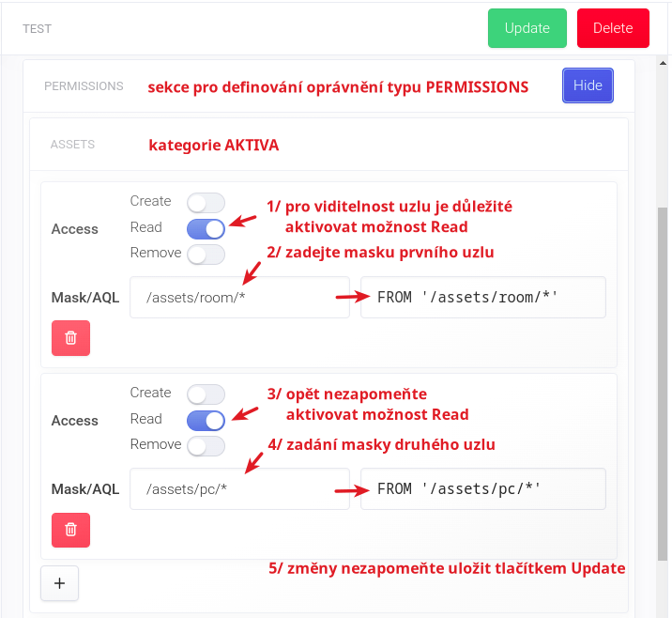Click the AQL field FROM '/assets/pc/*'
Image resolution: width=672 pixels, height=618 pixels.
click(482, 489)
